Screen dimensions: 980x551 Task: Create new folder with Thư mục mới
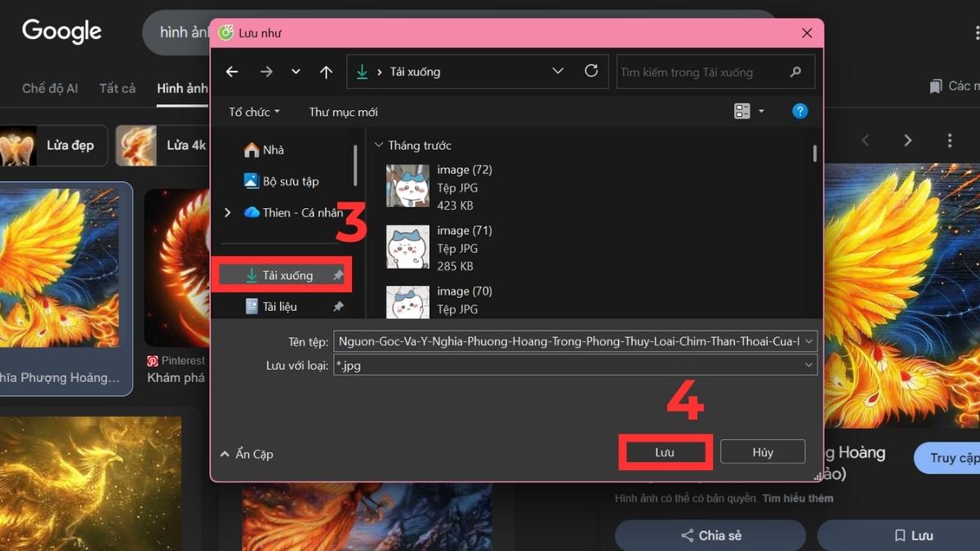pyautogui.click(x=343, y=112)
